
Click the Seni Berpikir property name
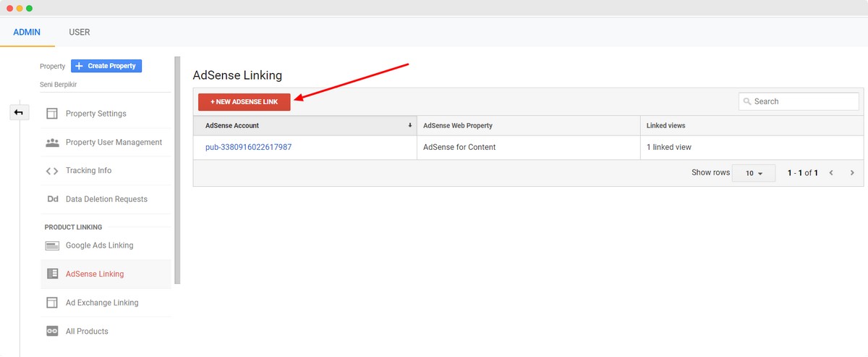(59, 85)
